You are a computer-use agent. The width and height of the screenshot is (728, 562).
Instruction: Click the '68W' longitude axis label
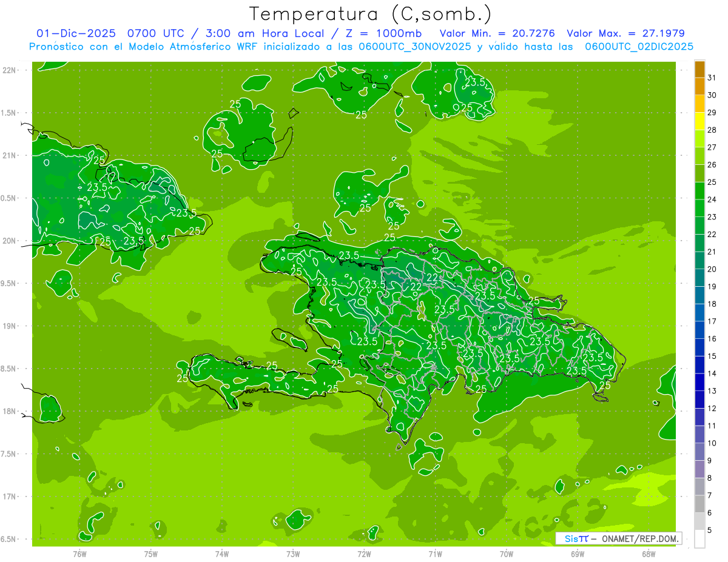[649, 554]
